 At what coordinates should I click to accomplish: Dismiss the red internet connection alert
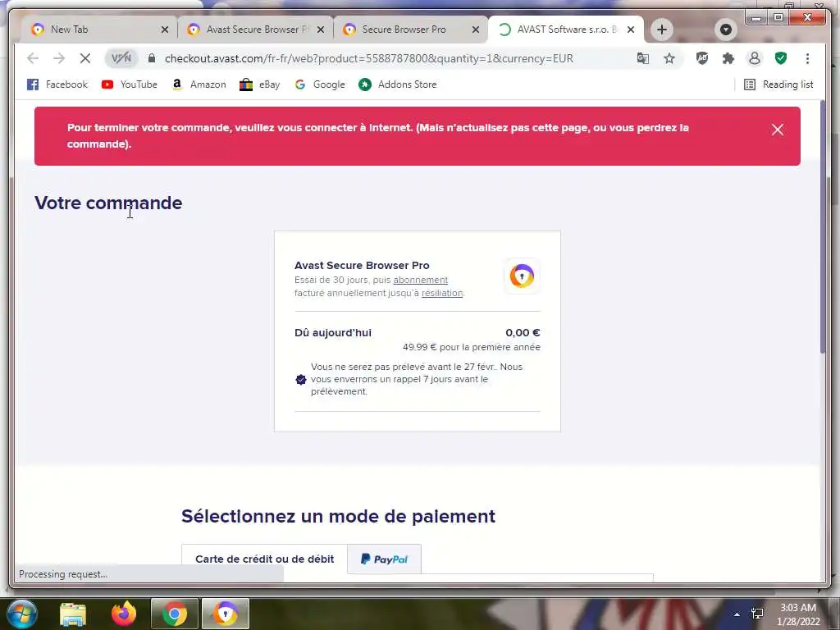pyautogui.click(x=778, y=130)
